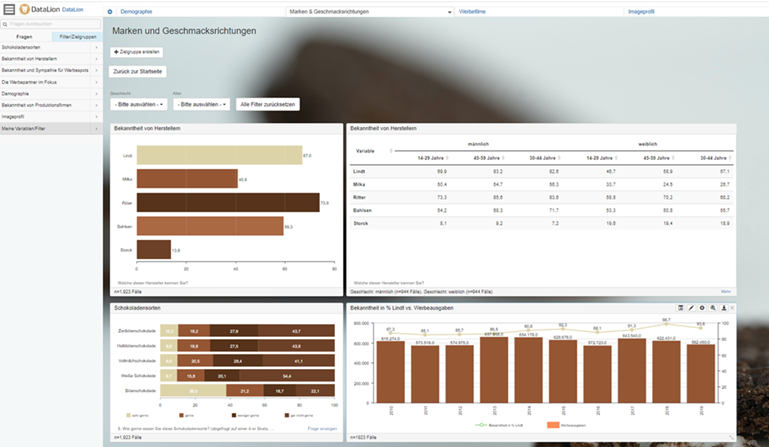Click the Lindt bar in Hersteller chart

point(219,156)
